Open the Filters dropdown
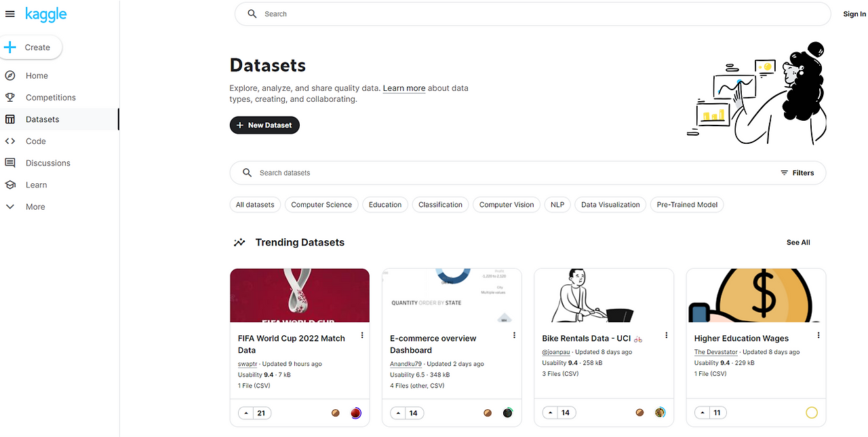 [797, 173]
